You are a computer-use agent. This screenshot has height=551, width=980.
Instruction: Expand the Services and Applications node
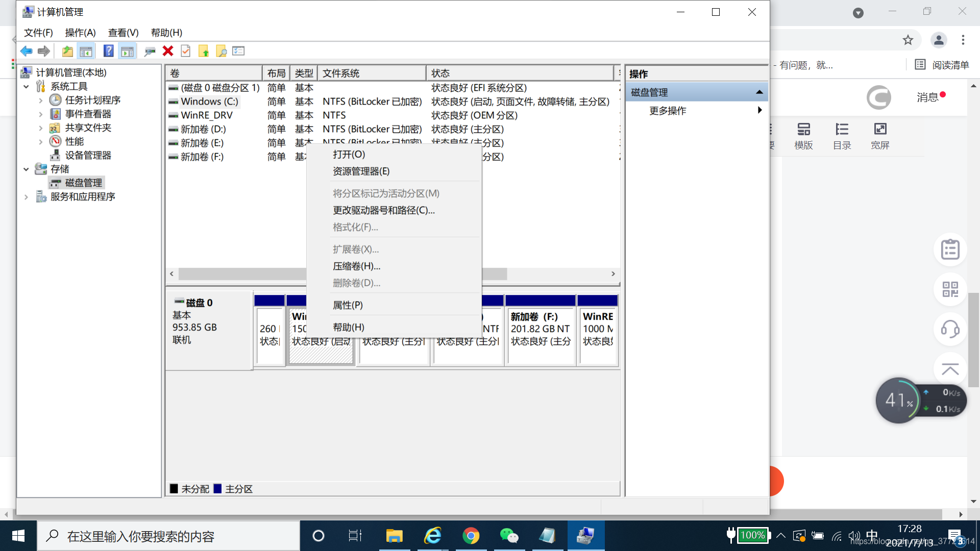[x=26, y=197]
